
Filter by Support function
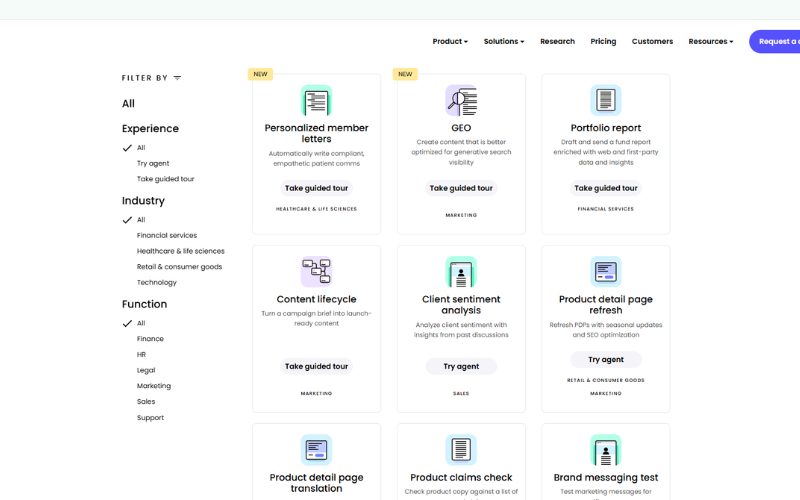(x=151, y=418)
